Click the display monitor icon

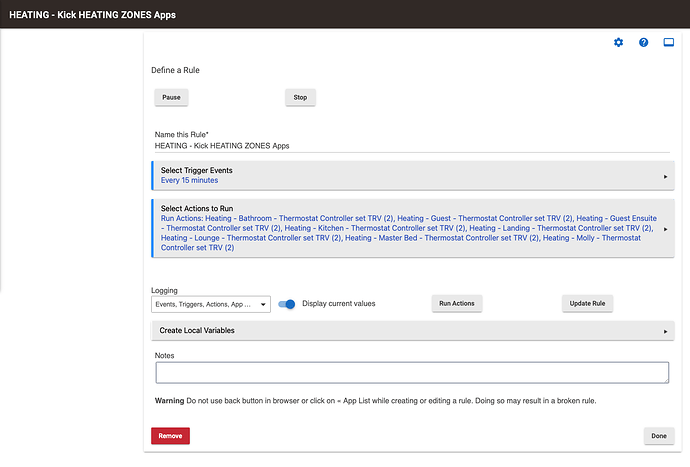668,42
